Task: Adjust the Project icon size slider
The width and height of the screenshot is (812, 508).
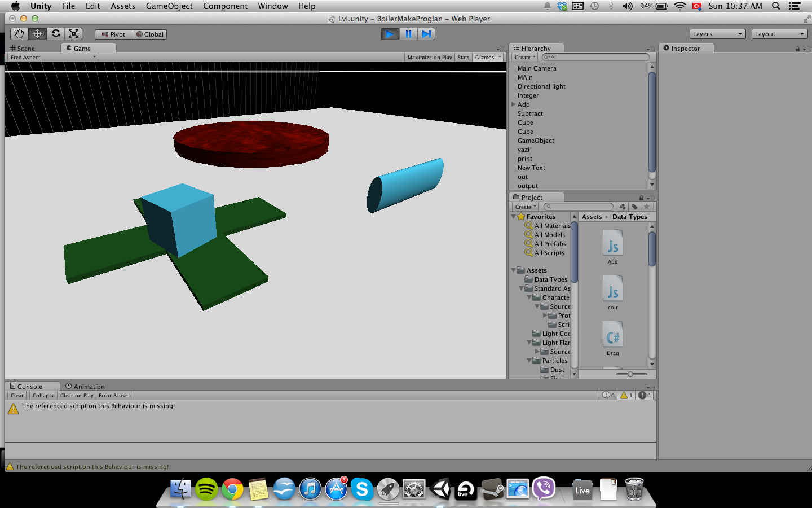Action: [630, 374]
